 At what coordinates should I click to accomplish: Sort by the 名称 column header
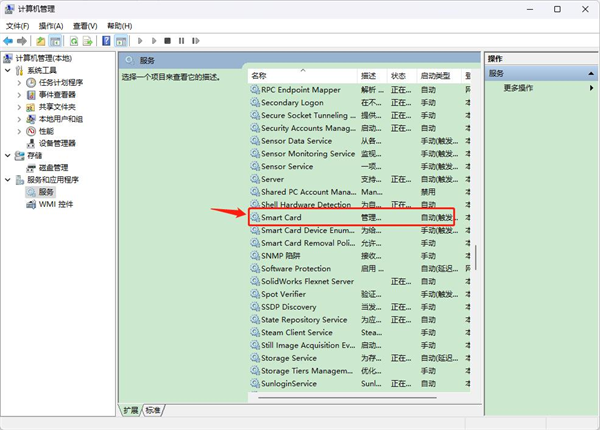pos(303,76)
